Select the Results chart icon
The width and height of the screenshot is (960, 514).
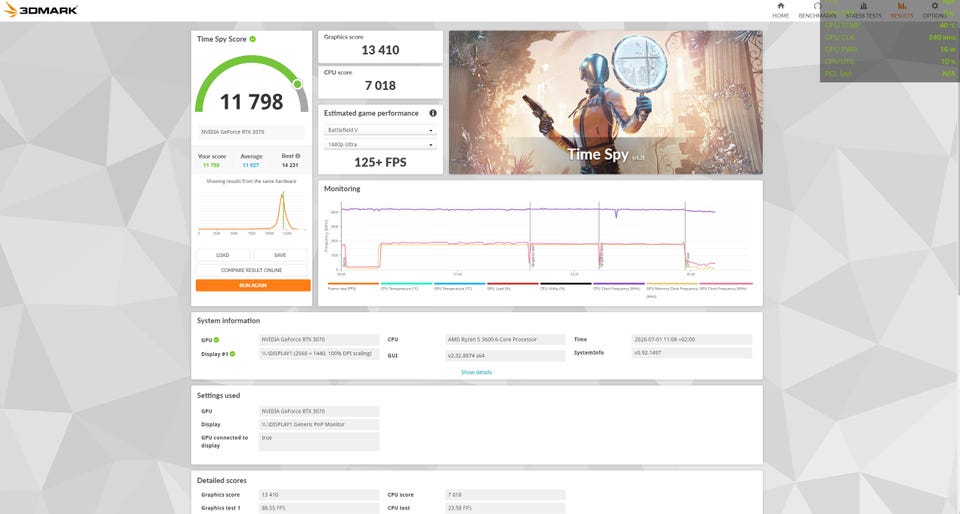point(901,6)
